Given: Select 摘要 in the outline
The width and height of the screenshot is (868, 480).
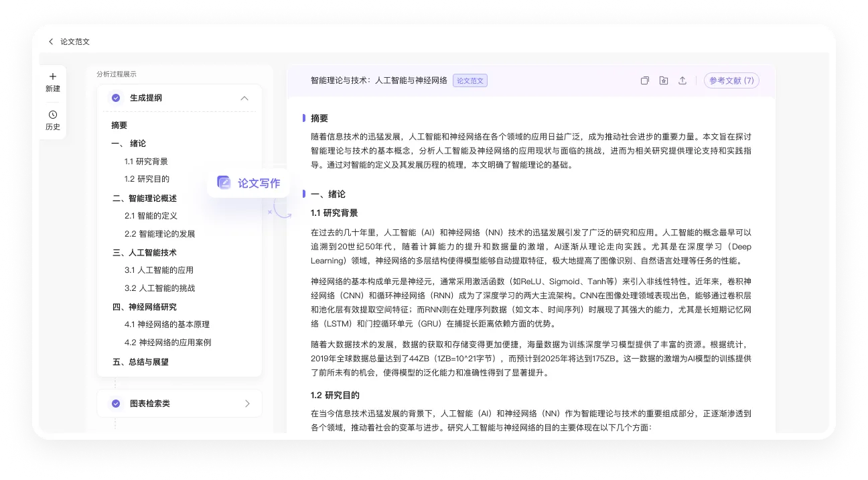Looking at the screenshot, I should coord(119,125).
